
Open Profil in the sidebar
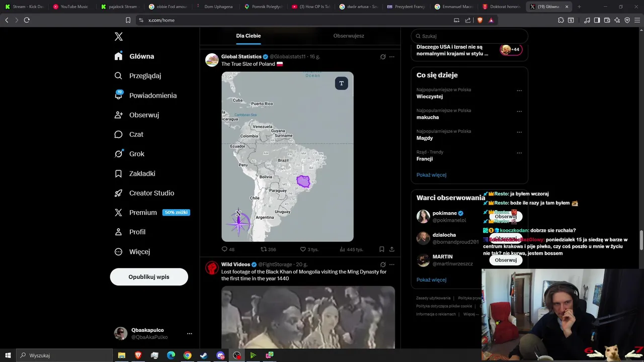(x=130, y=232)
